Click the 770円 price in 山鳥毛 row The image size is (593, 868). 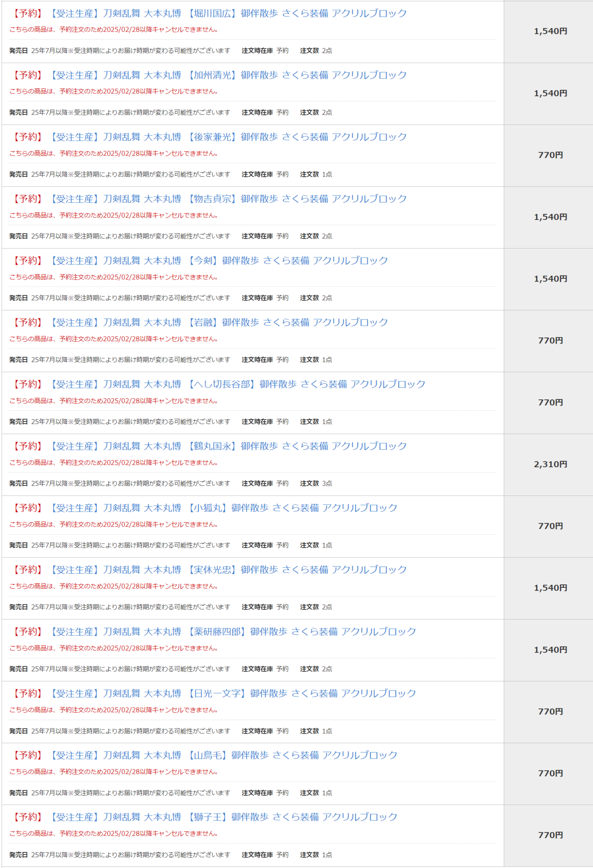[x=551, y=773]
